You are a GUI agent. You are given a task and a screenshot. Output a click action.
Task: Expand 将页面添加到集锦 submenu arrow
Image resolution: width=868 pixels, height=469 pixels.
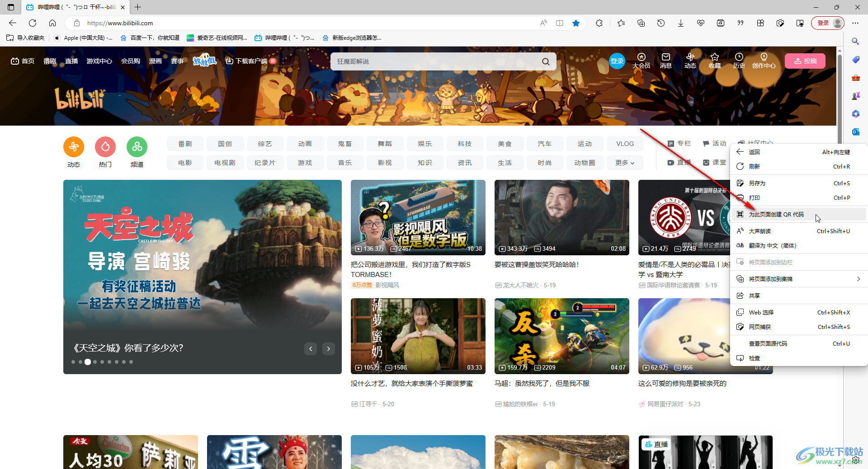point(859,279)
